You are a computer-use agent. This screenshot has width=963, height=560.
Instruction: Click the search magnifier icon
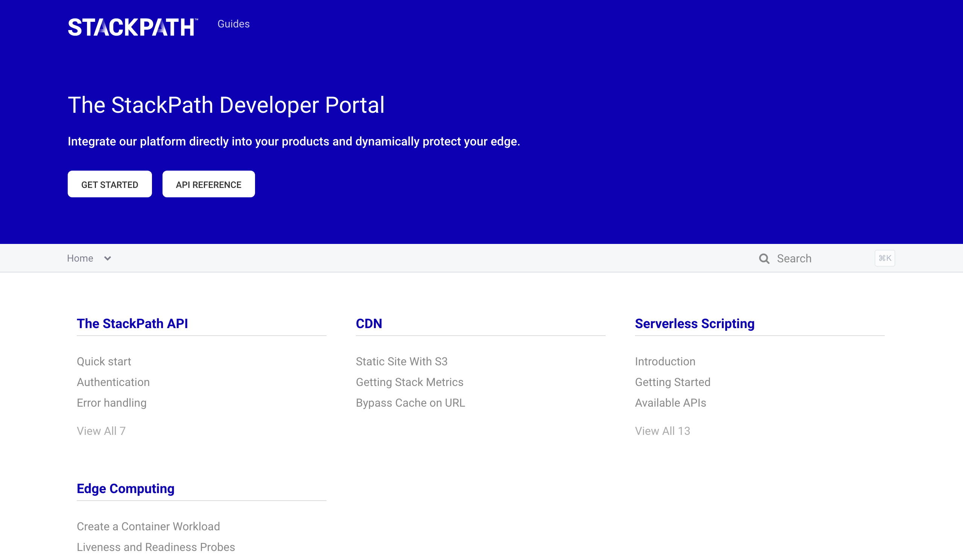pyautogui.click(x=764, y=259)
